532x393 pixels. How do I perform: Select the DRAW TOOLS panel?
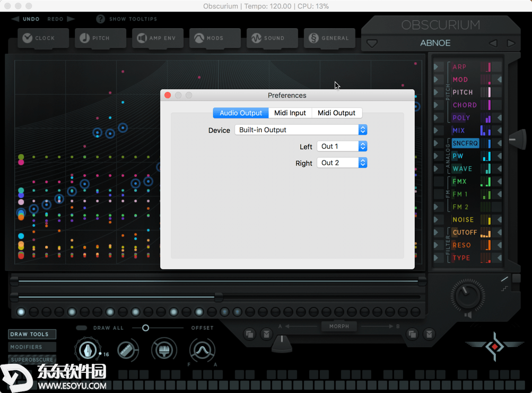tap(32, 334)
